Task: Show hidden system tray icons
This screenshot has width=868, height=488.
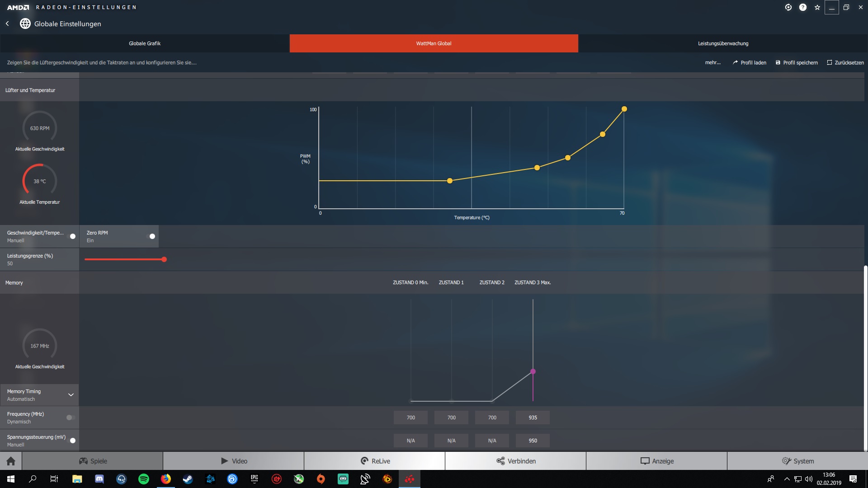Action: coord(787,479)
